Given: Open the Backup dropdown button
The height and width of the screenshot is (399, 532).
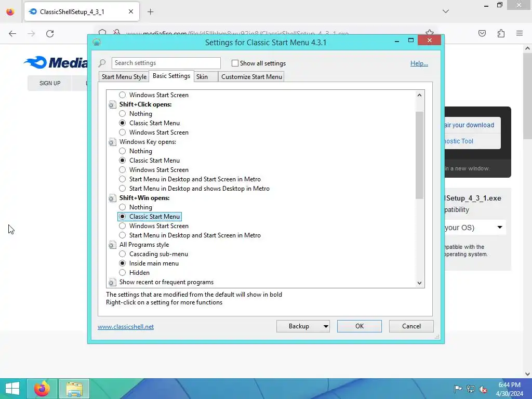Looking at the screenshot, I should [303, 326].
